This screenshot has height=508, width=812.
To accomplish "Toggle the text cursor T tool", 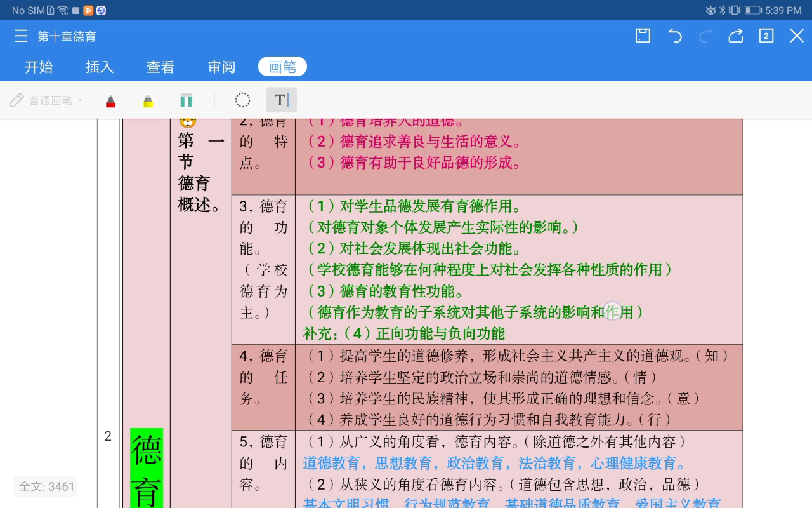I will point(281,100).
